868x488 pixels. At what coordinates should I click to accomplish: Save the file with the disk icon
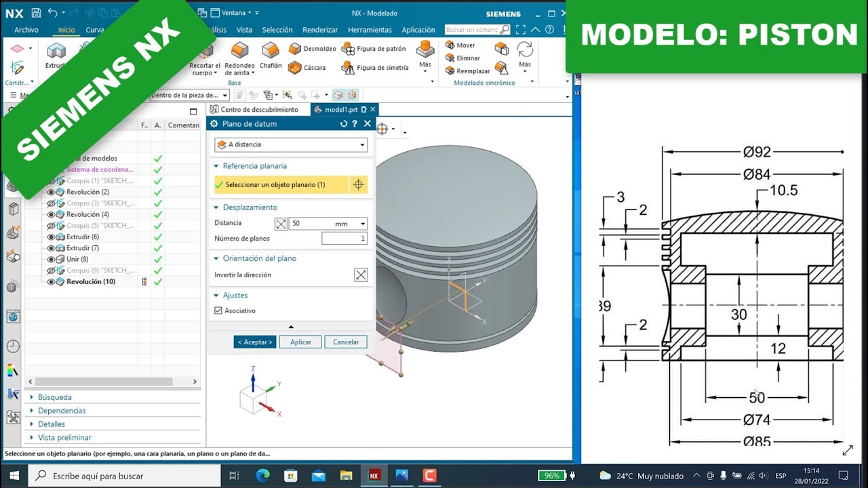(x=36, y=13)
